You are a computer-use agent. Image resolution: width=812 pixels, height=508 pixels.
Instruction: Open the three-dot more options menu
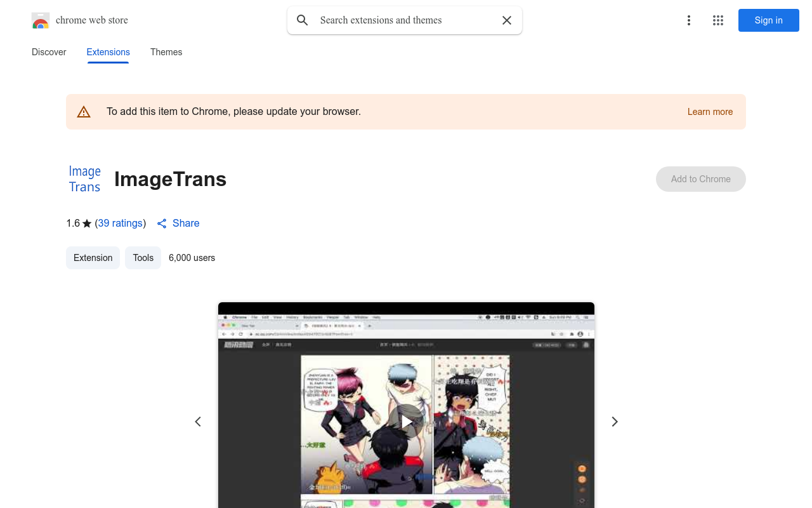tap(689, 20)
